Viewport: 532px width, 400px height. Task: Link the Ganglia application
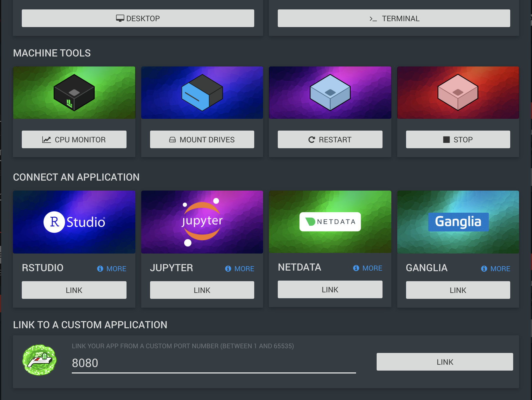click(x=458, y=290)
